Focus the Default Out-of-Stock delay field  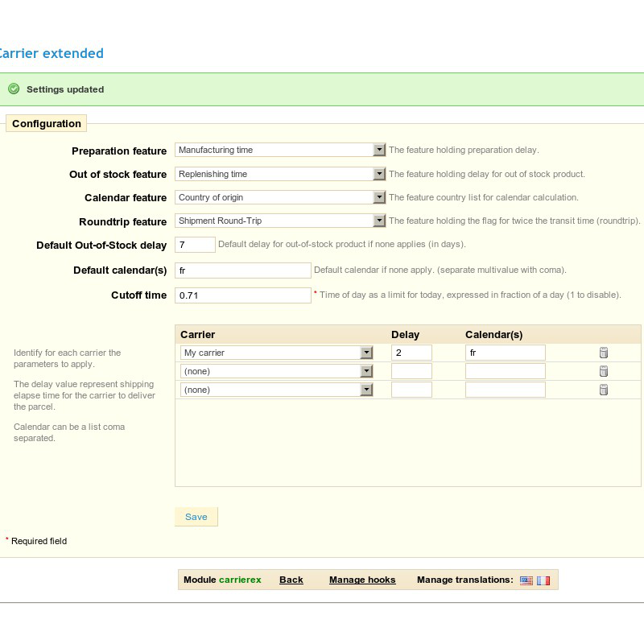[x=195, y=245]
